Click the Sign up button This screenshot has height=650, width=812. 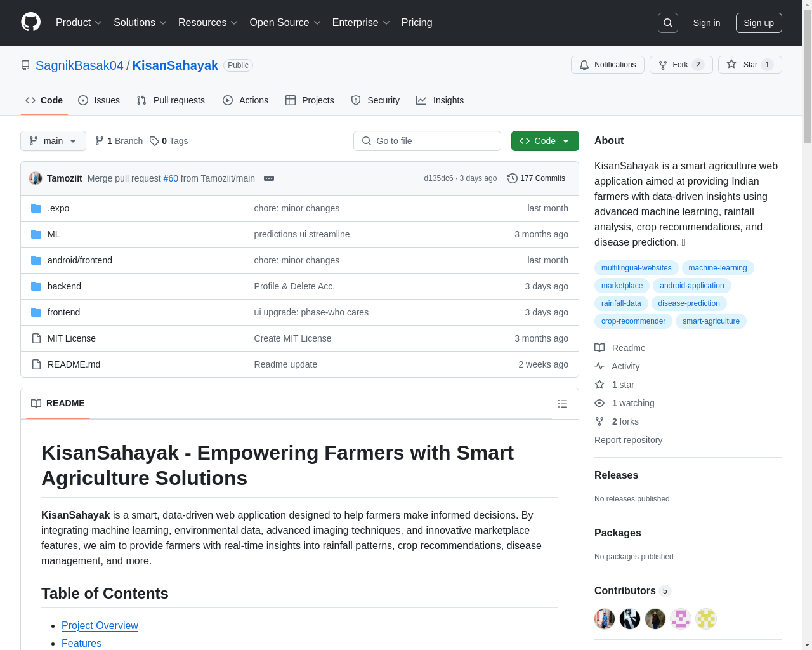[x=759, y=23]
